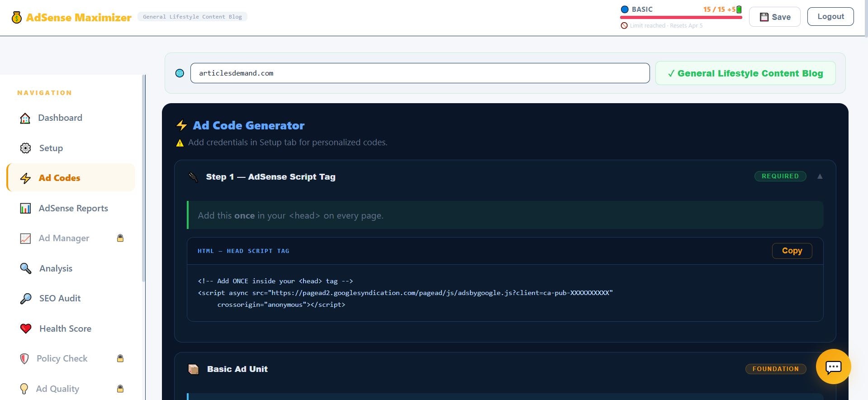Image resolution: width=868 pixels, height=400 pixels.
Task: Click the SEO Audit magnifier icon
Action: point(26,299)
